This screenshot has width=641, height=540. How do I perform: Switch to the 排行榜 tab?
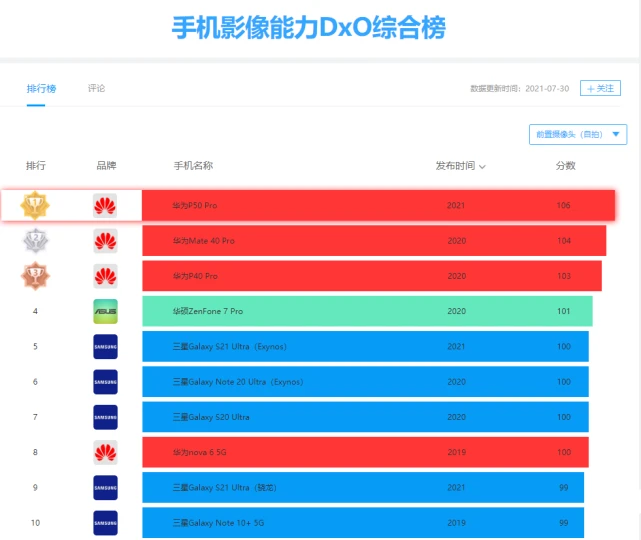[41, 88]
